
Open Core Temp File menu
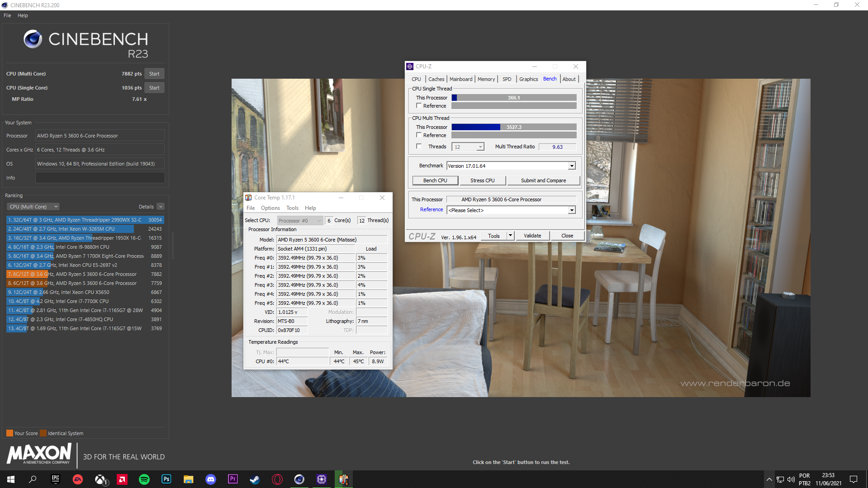click(251, 208)
